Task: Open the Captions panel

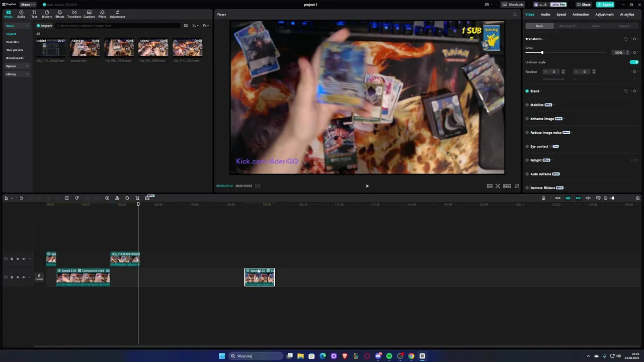Action: (x=89, y=14)
